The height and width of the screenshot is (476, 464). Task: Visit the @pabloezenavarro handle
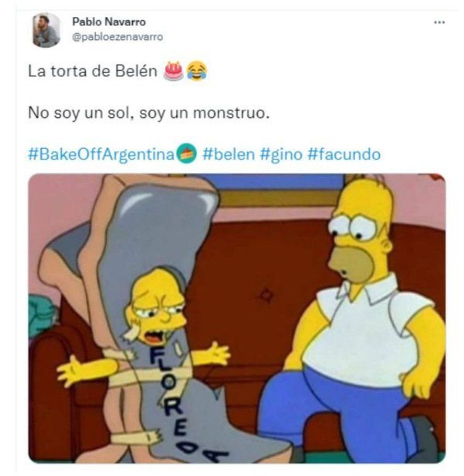click(x=118, y=37)
